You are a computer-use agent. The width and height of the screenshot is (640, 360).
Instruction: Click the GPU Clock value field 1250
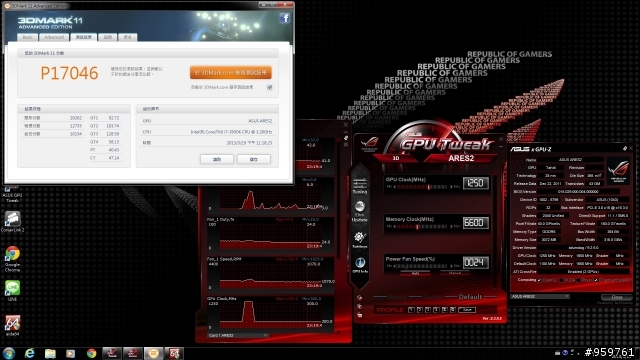tap(476, 183)
